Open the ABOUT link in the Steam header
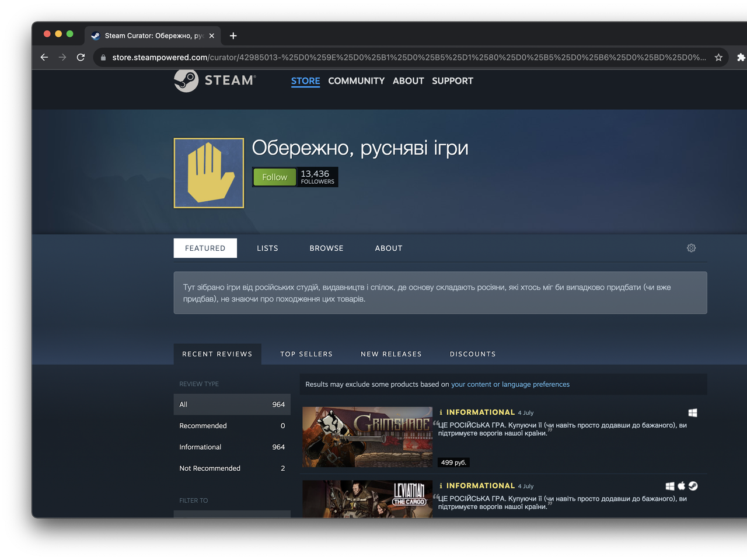747x560 pixels. [408, 81]
